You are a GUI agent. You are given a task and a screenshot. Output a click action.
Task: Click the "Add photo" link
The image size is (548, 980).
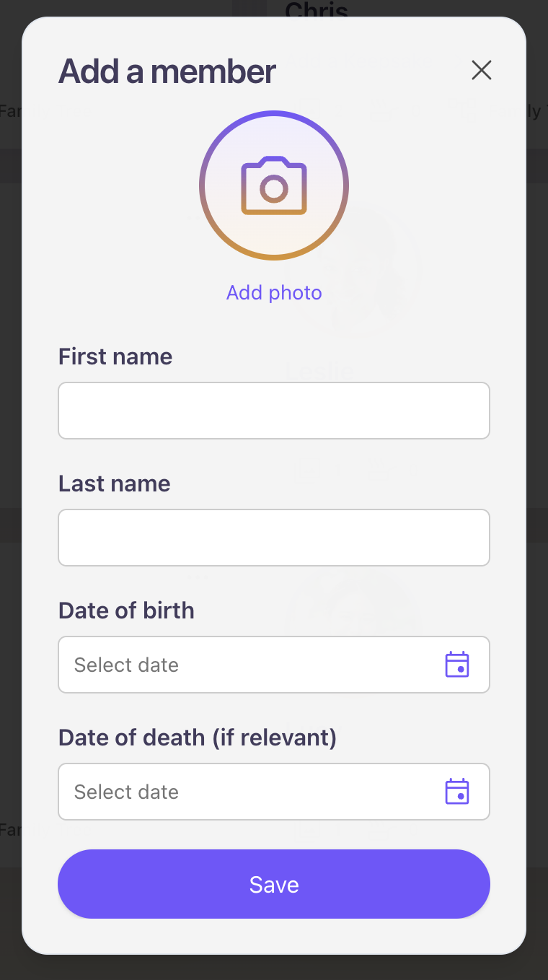(x=274, y=292)
